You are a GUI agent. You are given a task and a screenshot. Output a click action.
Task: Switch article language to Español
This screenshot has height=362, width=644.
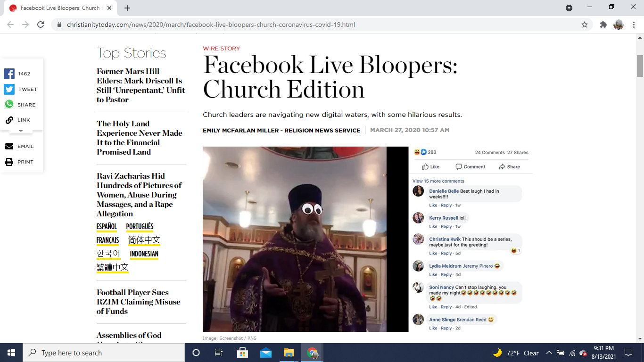point(107,227)
